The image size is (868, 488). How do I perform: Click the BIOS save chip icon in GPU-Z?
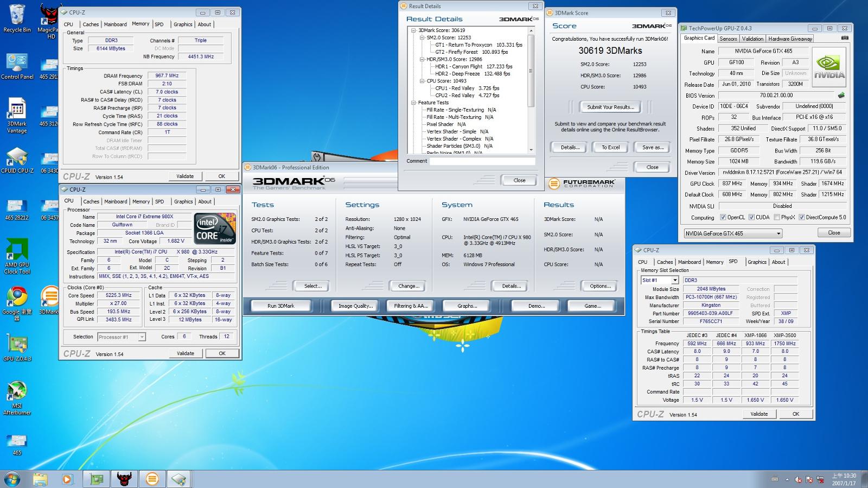click(841, 95)
